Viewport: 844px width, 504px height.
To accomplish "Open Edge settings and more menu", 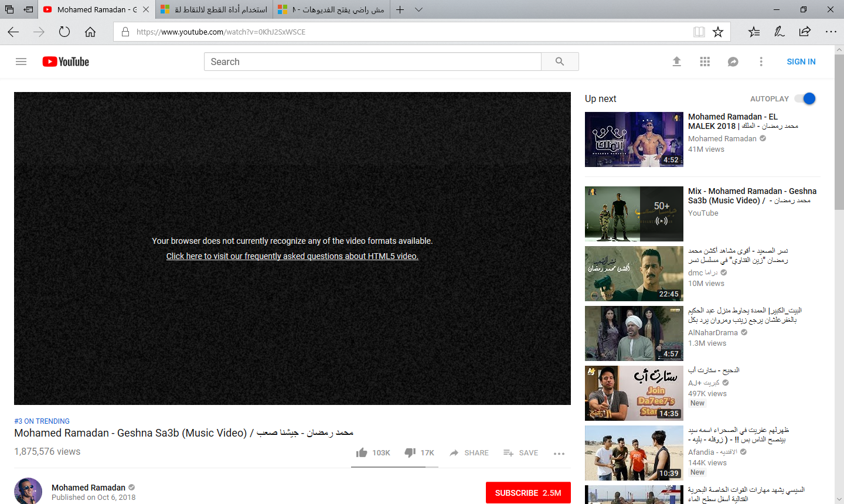I will (831, 32).
